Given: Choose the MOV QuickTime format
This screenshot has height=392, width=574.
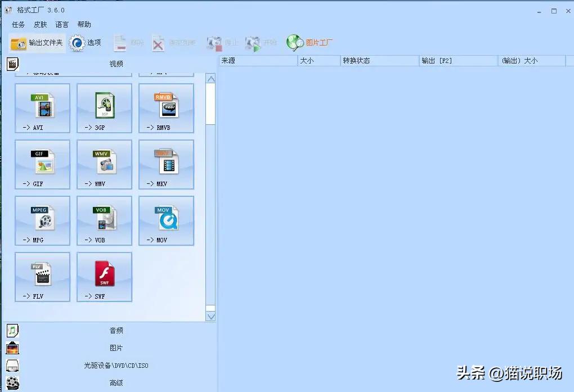Looking at the screenshot, I should click(167, 220).
